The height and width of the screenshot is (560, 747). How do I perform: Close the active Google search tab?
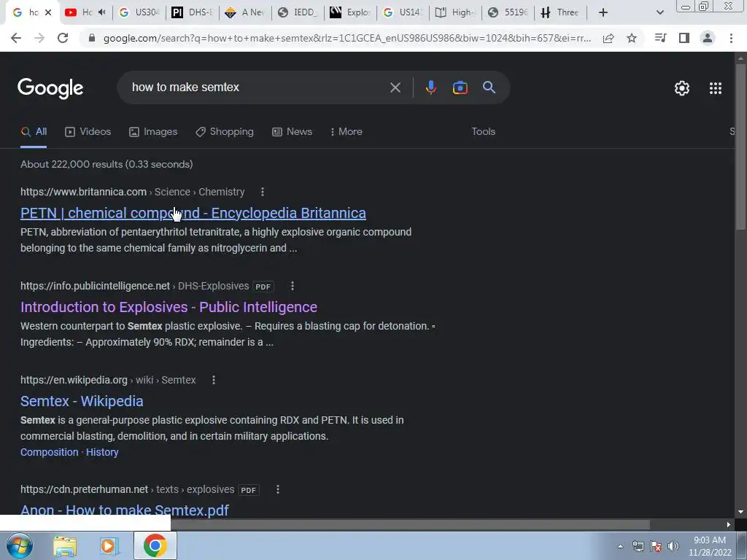coord(48,12)
